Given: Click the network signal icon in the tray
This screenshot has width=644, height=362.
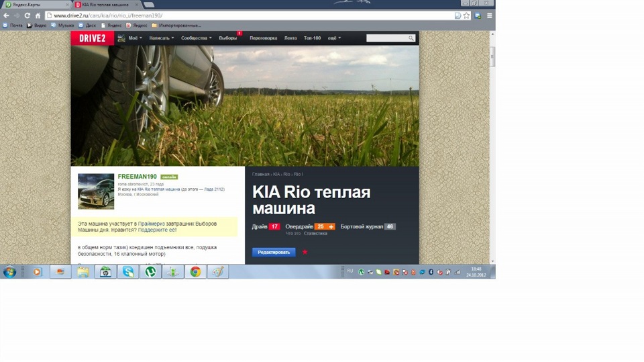Looking at the screenshot, I should pos(457,272).
